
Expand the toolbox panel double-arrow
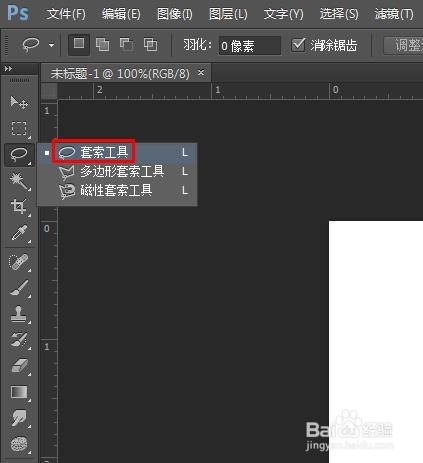tap(8, 69)
